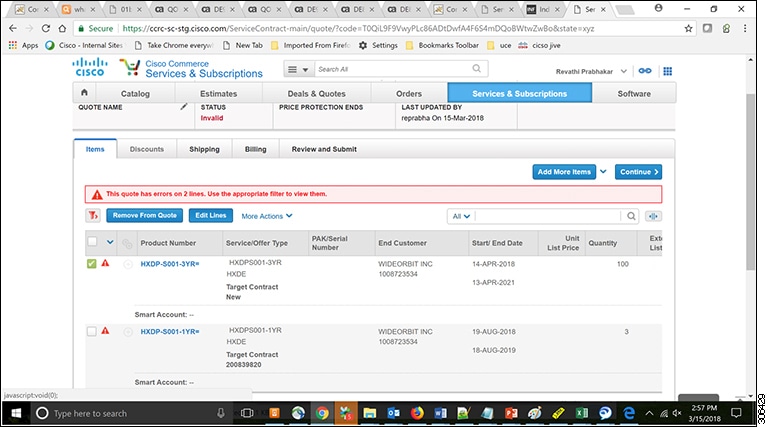The image size is (768, 427).
Task: Click the Cisco logo
Action: tap(90, 67)
